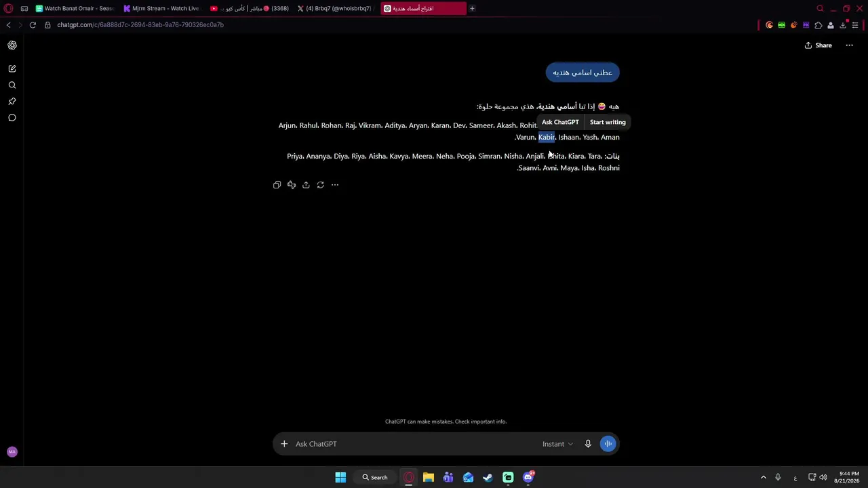This screenshot has height=488, width=868.
Task: Click the Share button
Action: (818, 45)
